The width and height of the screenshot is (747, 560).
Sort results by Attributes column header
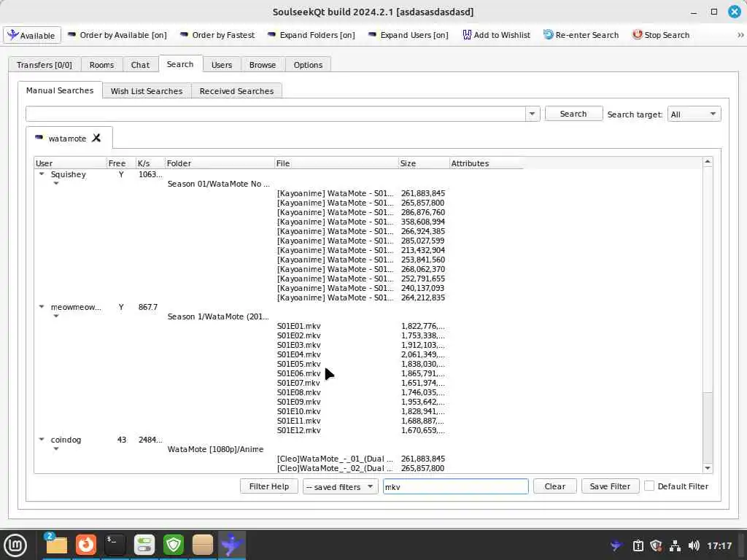(486, 163)
